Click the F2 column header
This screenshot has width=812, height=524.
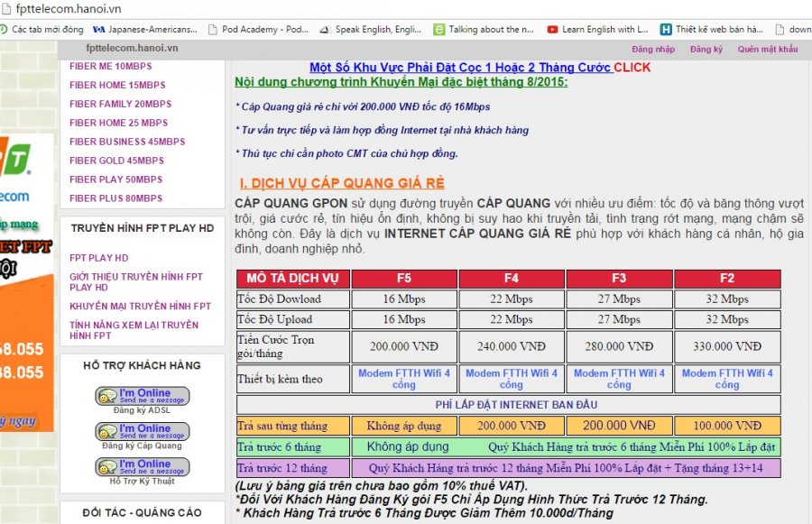click(727, 279)
